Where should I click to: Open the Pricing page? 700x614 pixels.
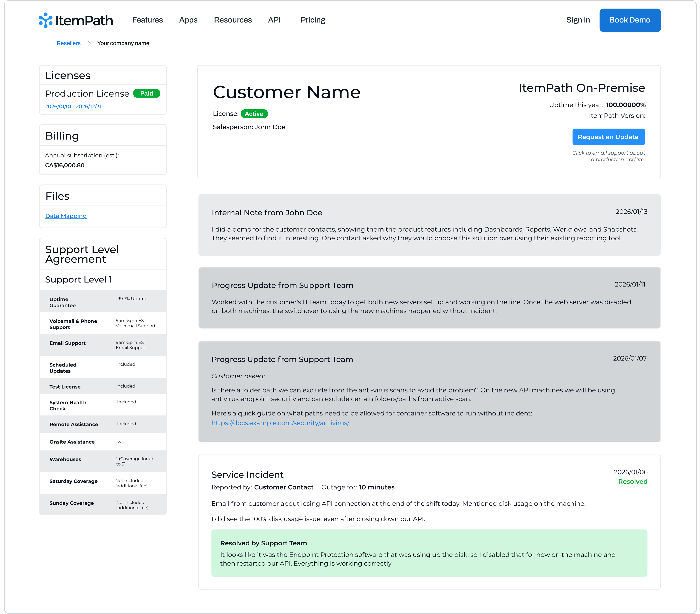point(313,20)
